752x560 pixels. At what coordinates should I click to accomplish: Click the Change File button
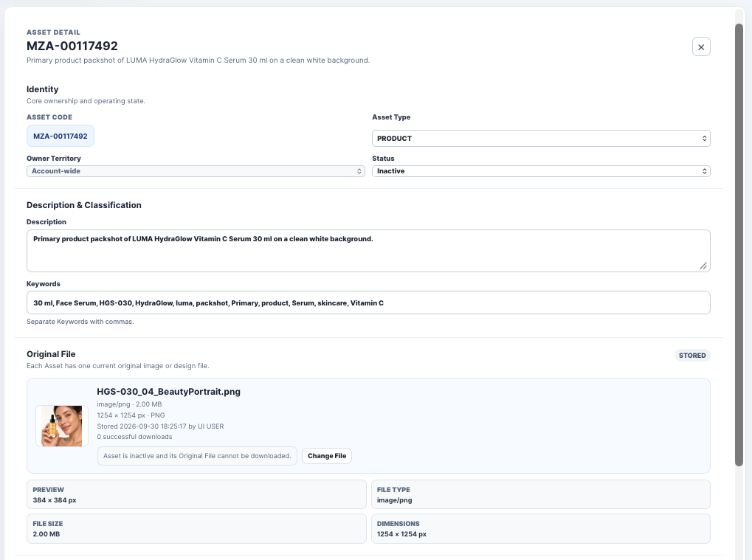pyautogui.click(x=327, y=456)
